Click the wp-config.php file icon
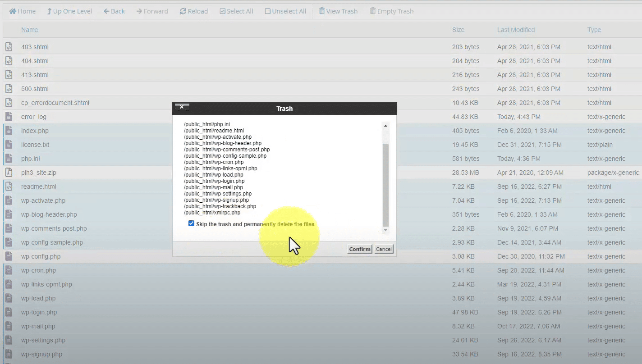The image size is (642, 364). point(9,256)
